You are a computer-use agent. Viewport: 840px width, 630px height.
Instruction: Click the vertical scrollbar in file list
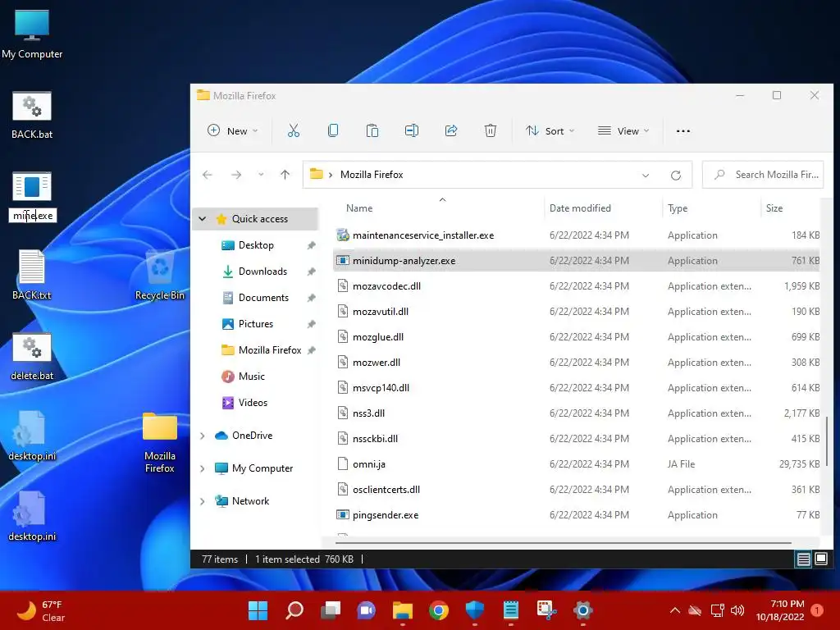(x=827, y=440)
